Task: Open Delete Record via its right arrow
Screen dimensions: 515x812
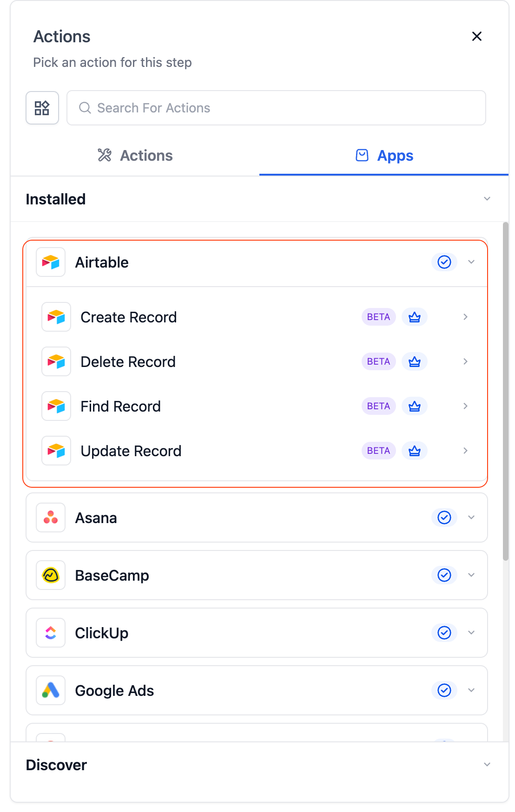Action: [465, 361]
